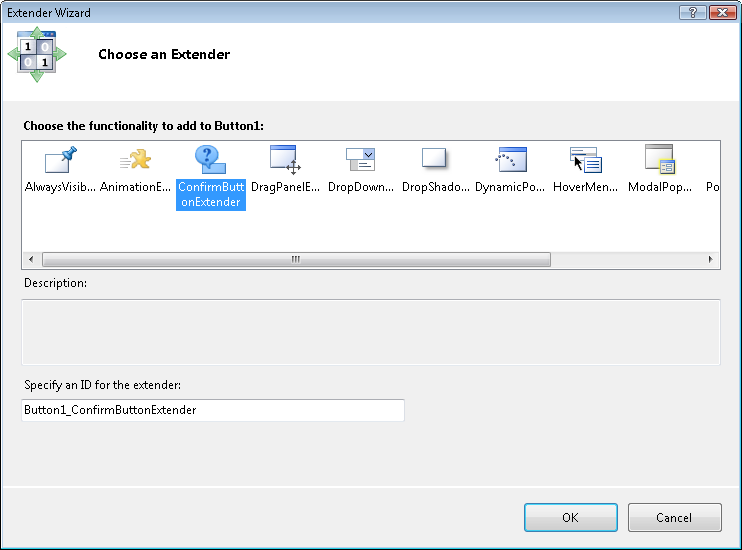Pick the HoverMenuExtender icon

click(586, 160)
